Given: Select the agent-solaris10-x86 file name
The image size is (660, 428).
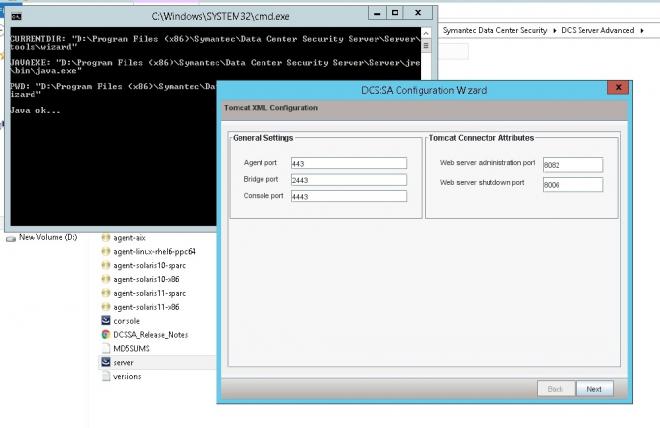Looking at the screenshot, I should 146,279.
